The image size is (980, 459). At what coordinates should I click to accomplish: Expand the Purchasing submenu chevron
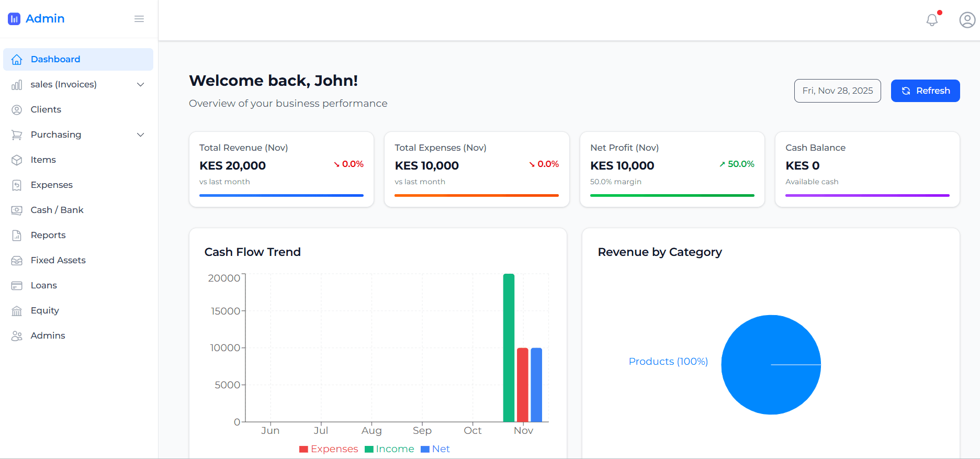[x=140, y=135]
